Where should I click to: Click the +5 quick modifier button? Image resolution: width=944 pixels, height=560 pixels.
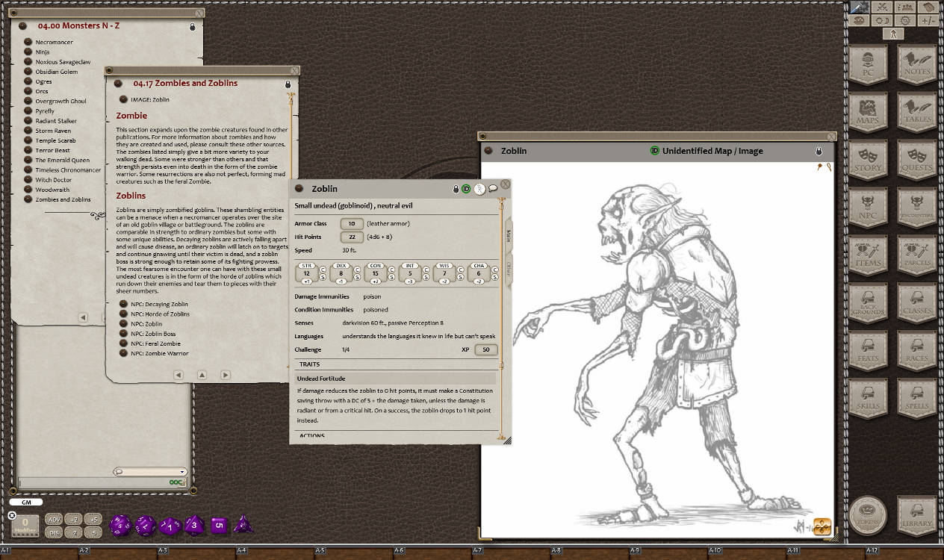tap(93, 519)
